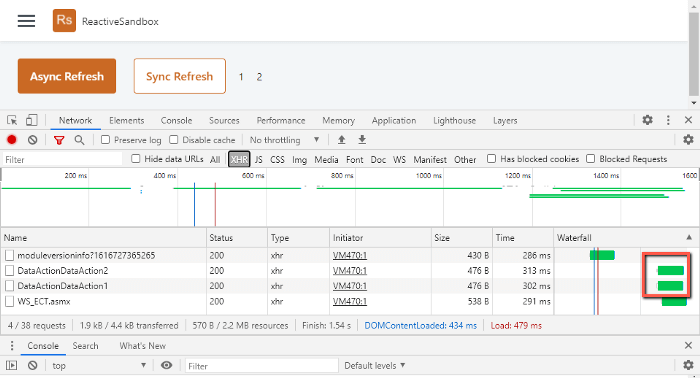Switch to Elements tab
Image resolution: width=700 pixels, height=378 pixels.
pyautogui.click(x=127, y=120)
